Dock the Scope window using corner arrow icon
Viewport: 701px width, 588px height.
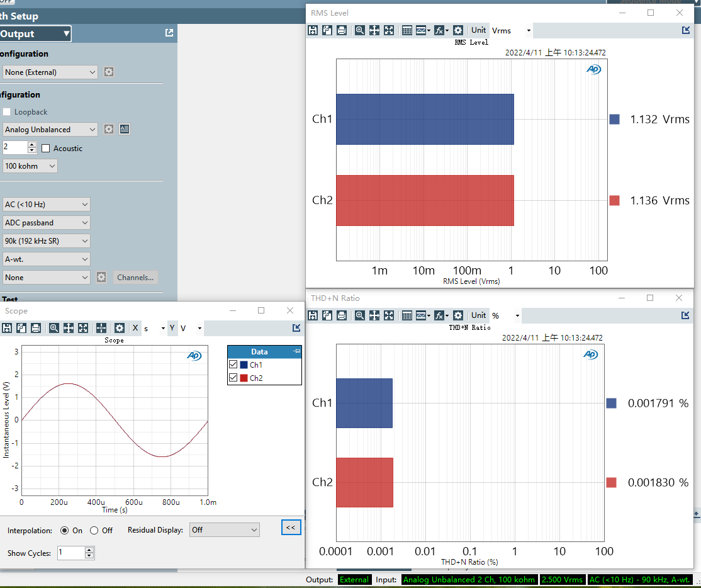(296, 328)
